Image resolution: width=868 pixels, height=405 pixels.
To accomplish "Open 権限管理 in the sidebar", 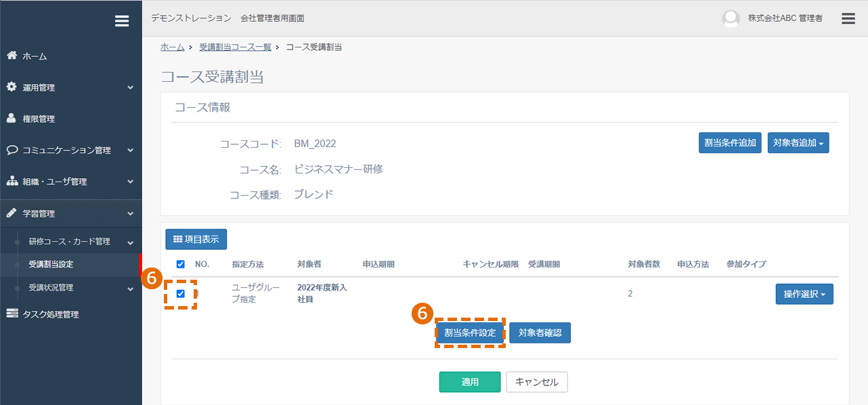I will (x=39, y=119).
